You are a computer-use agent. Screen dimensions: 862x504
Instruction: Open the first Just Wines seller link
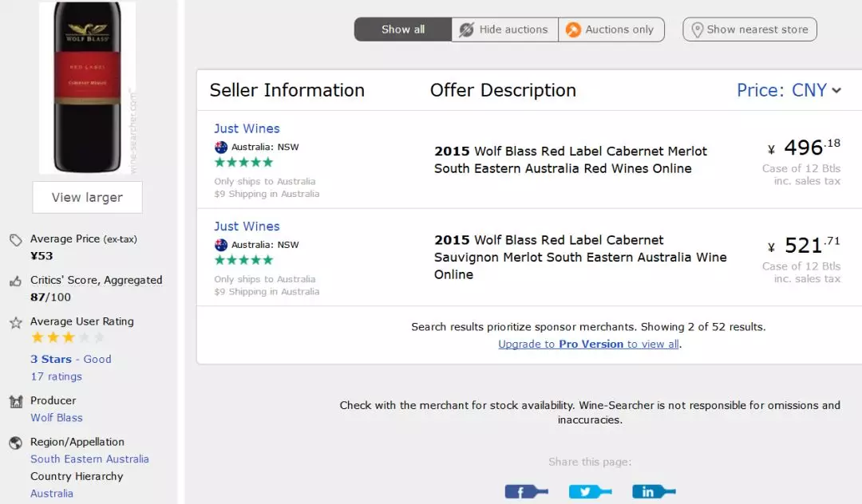click(247, 128)
